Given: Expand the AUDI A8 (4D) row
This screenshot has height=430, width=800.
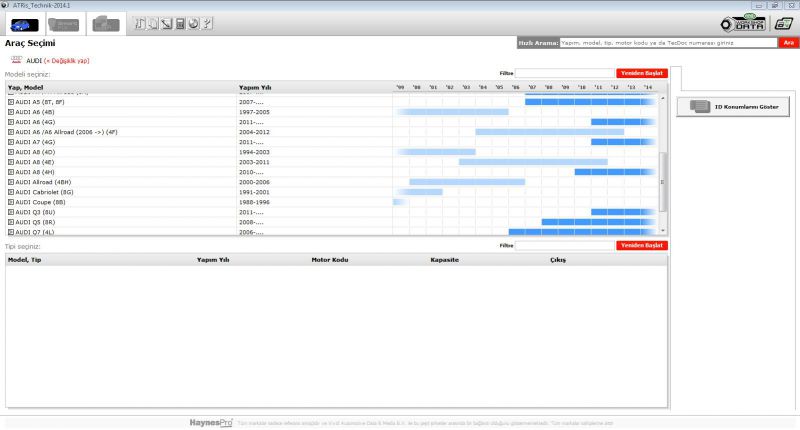Looking at the screenshot, I should pyautogui.click(x=11, y=152).
